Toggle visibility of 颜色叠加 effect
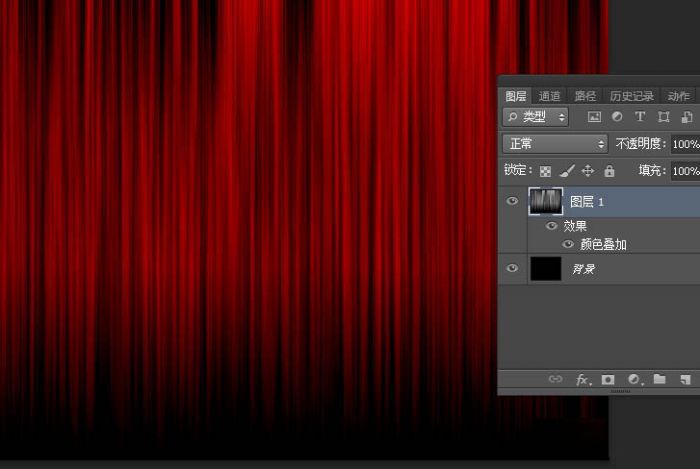Screen dimensions: 700x469 point(568,244)
